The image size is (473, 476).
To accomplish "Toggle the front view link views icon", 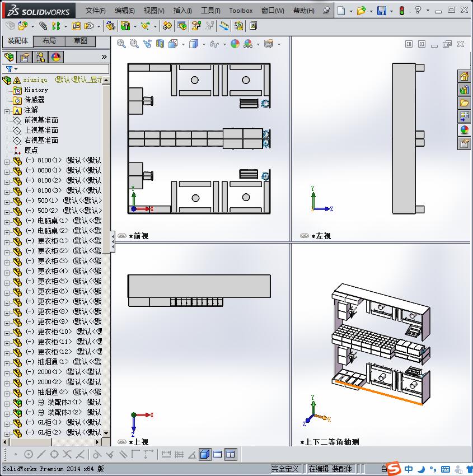I will pyautogui.click(x=122, y=236).
